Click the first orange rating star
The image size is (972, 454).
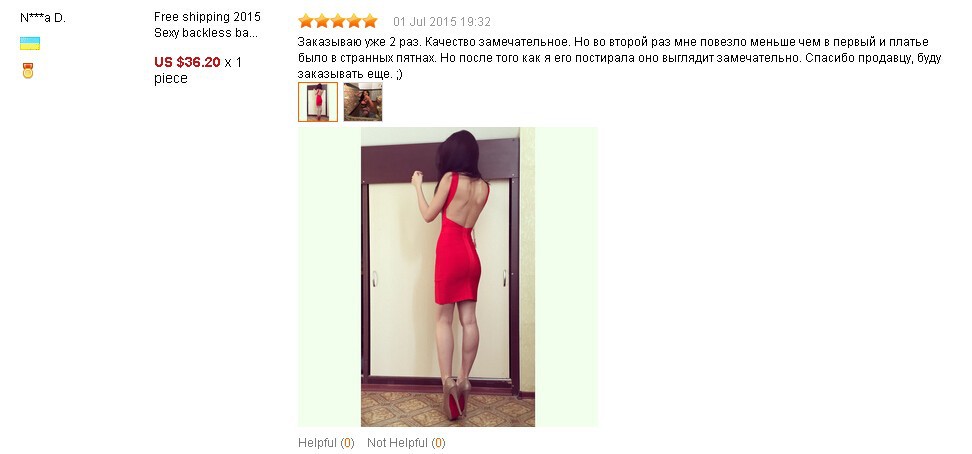(306, 21)
